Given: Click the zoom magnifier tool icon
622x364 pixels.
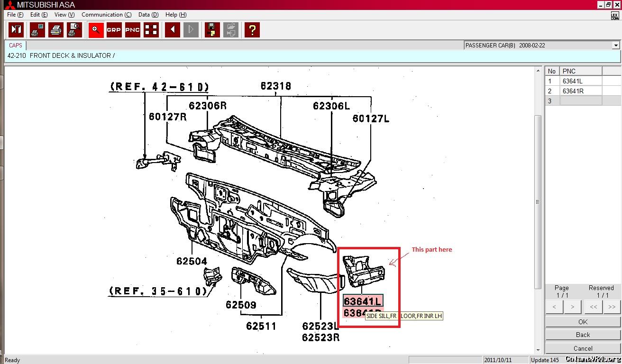Looking at the screenshot, I should tap(96, 30).
